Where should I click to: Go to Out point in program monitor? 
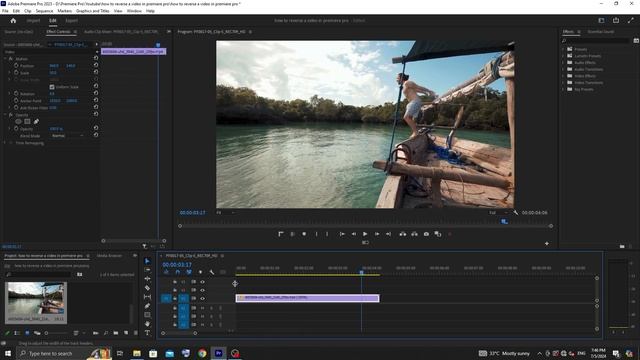388,234
